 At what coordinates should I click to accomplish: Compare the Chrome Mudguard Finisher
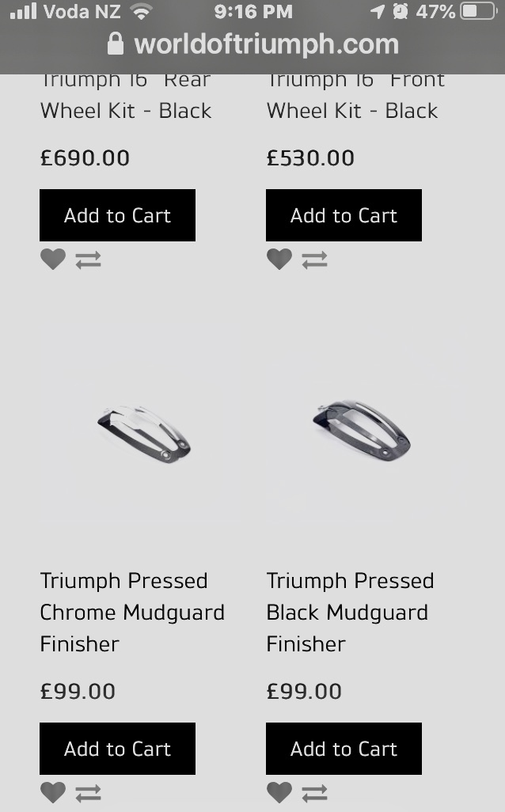tap(88, 793)
